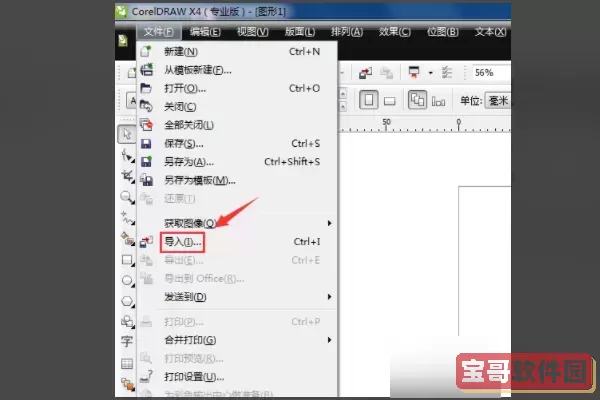Viewport: 600px width, 400px height.
Task: Select the Shape edit tool
Action: 127,156
